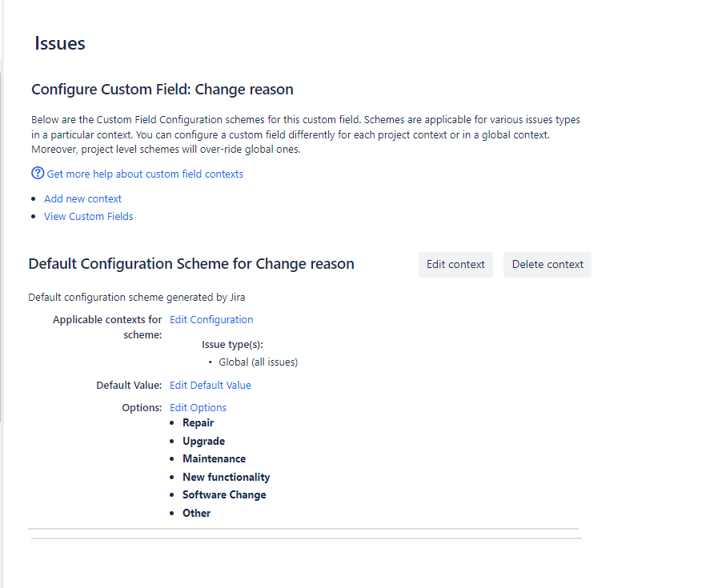Screen dimensions: 726x588
Task: Select the Global (all issues) issue type entry
Action: click(x=259, y=362)
